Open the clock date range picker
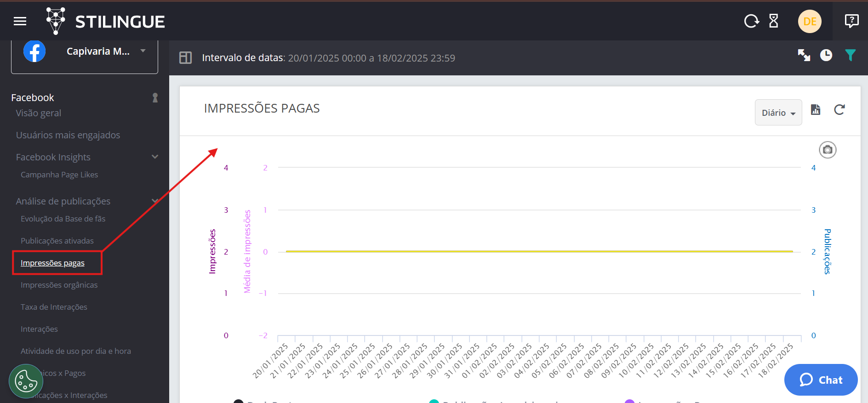 pos(826,55)
